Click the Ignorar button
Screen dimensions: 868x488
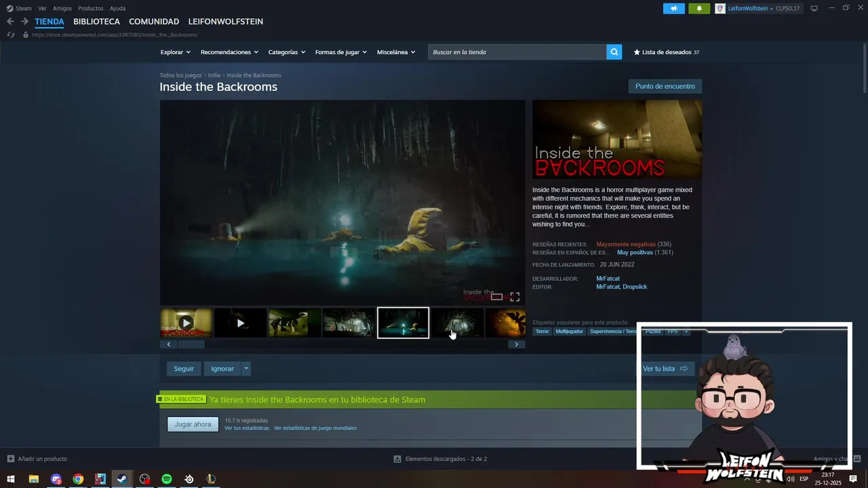tap(222, 369)
